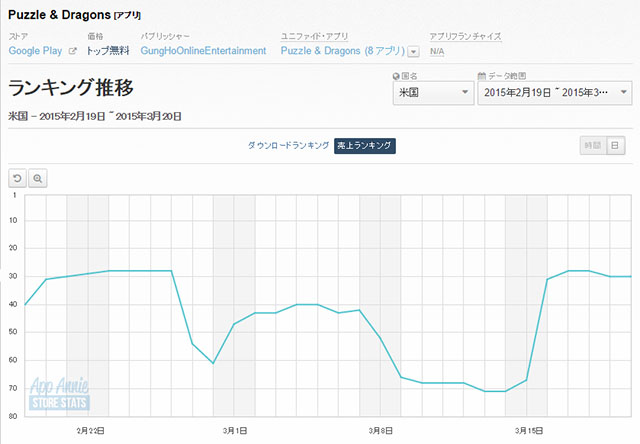Click the Puzzle & Dragons app title
Screen dimensions: 640x444
point(60,15)
